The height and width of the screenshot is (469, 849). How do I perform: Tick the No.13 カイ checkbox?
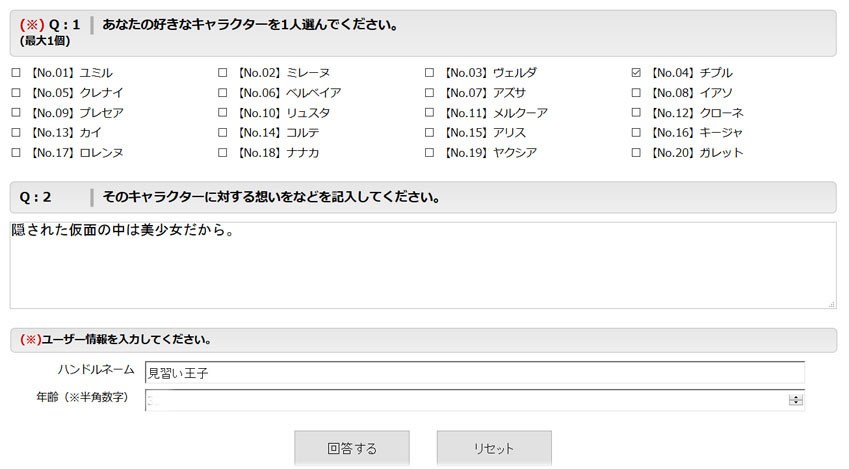[16, 133]
